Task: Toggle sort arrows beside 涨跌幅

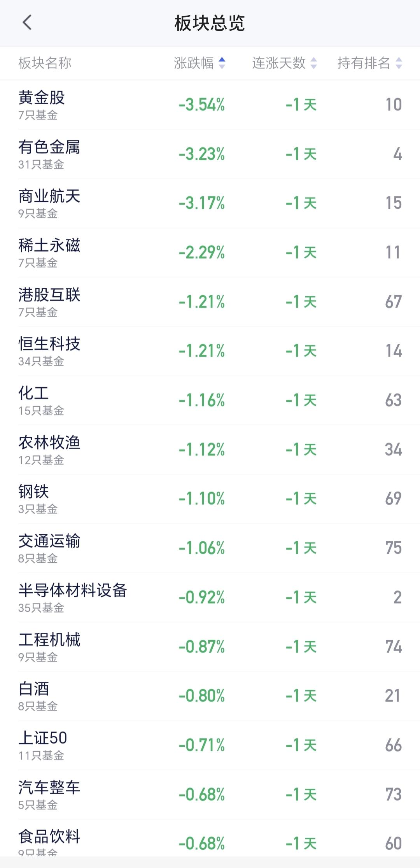Action: click(222, 63)
